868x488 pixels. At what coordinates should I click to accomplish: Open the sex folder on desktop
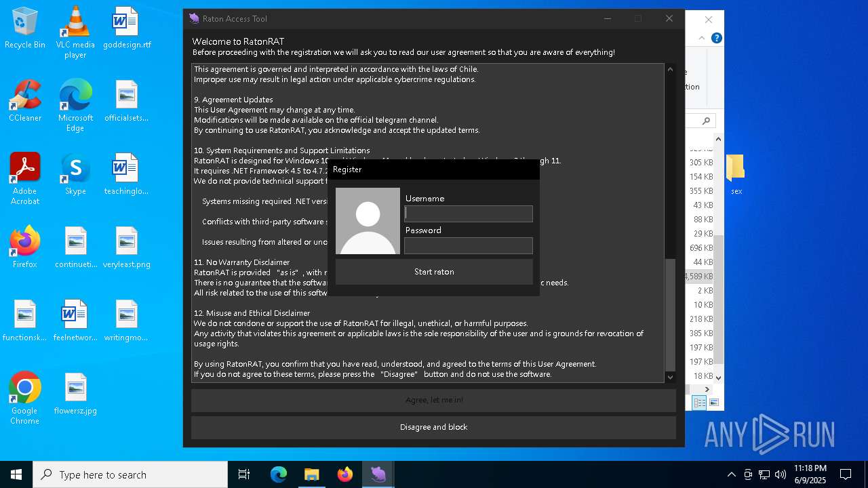coord(736,174)
